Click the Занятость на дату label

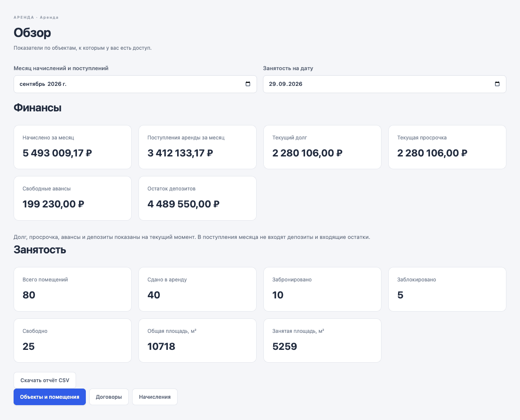click(x=288, y=68)
